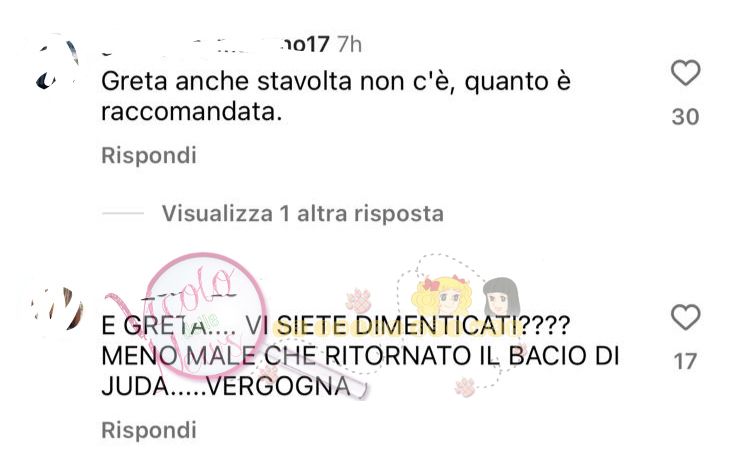739x464 pixels.
Task: Click the paw print under "CHE" word
Action: (x=269, y=373)
